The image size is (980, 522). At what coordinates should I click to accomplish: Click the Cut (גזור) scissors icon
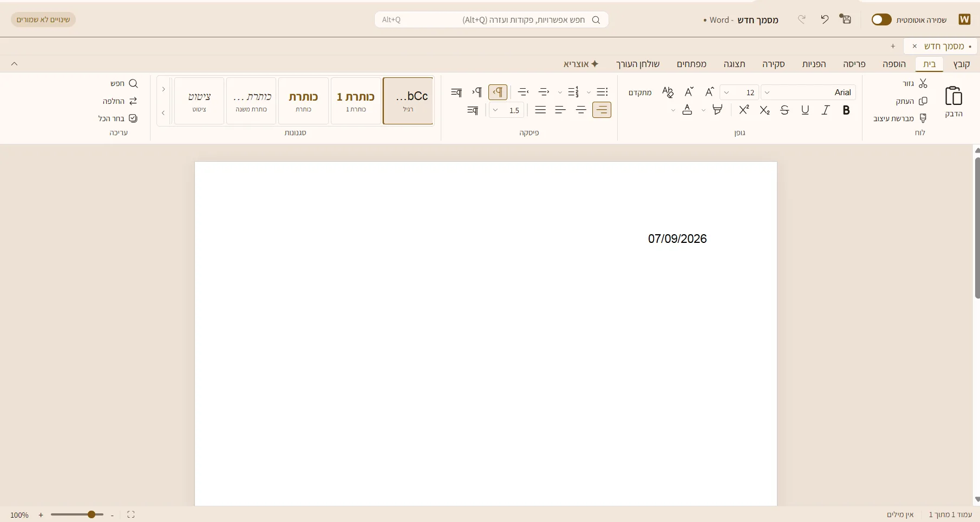coord(923,83)
